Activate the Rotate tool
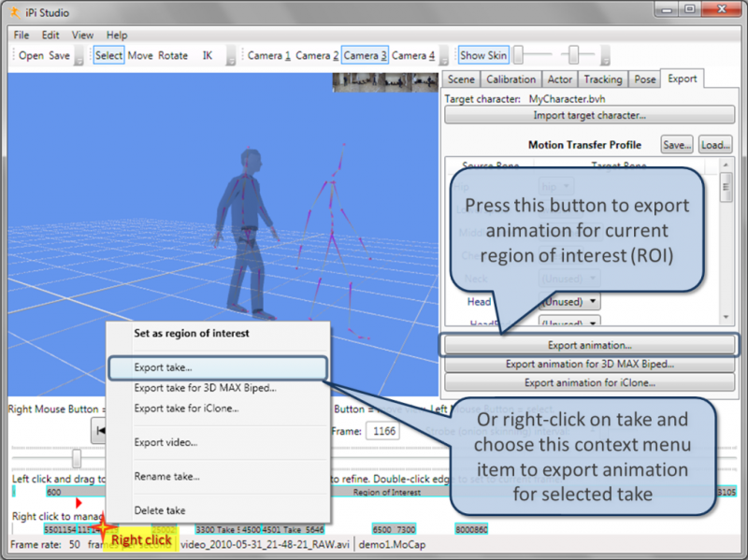This screenshot has height=560, width=748. pyautogui.click(x=173, y=56)
